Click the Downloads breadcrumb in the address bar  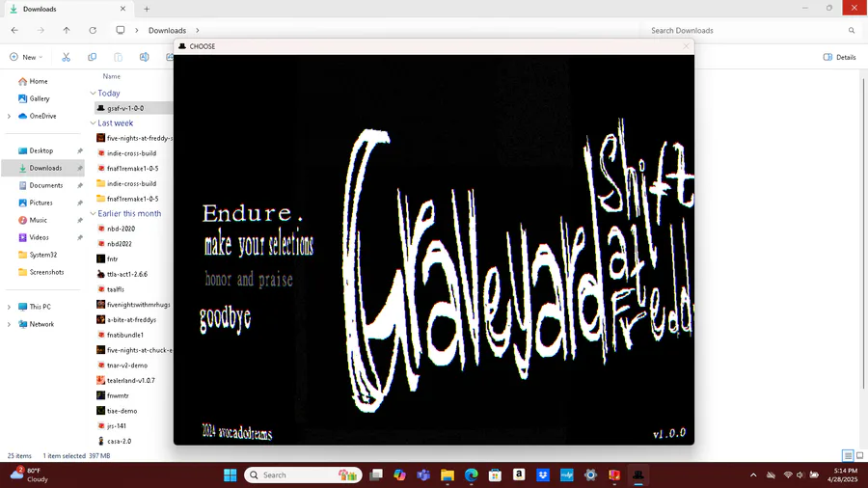click(167, 31)
